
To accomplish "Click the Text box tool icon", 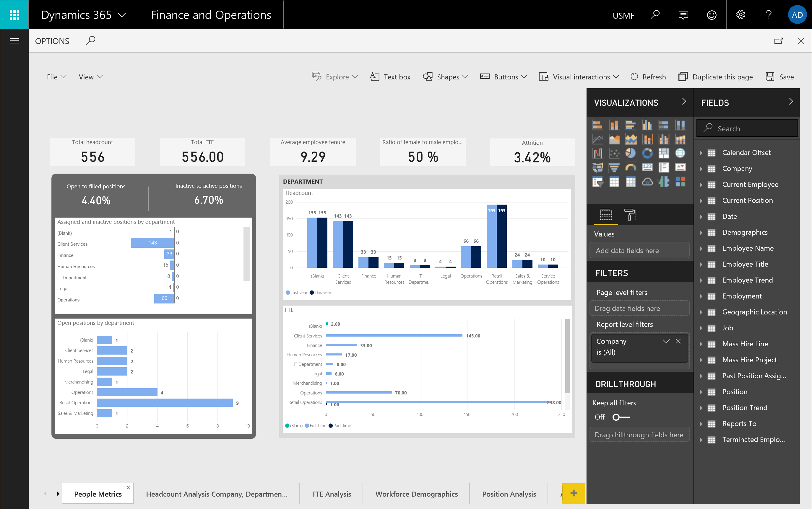I will pos(374,77).
